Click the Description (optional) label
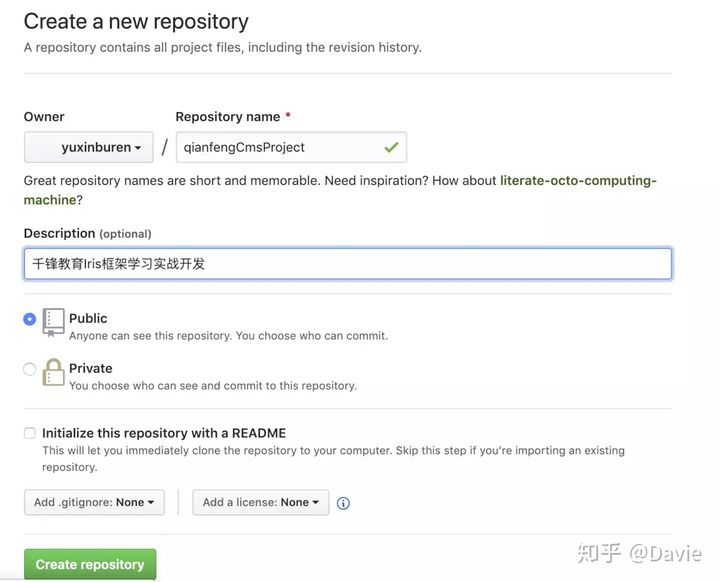The height and width of the screenshot is (582, 720). coord(87,233)
